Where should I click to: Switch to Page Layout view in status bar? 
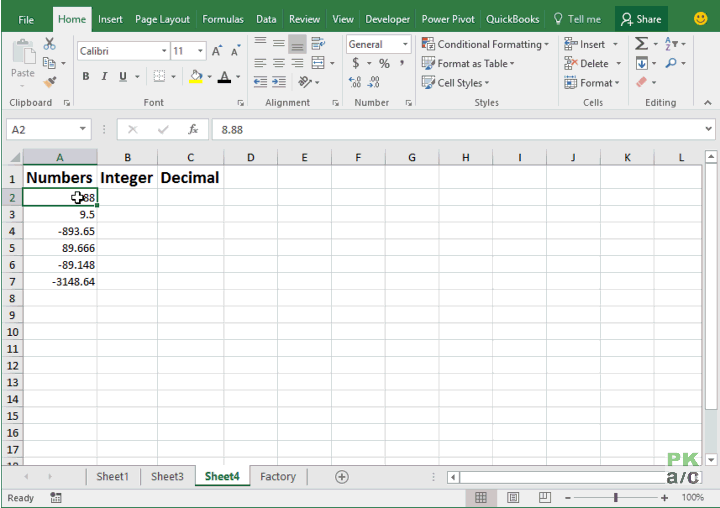(x=513, y=497)
